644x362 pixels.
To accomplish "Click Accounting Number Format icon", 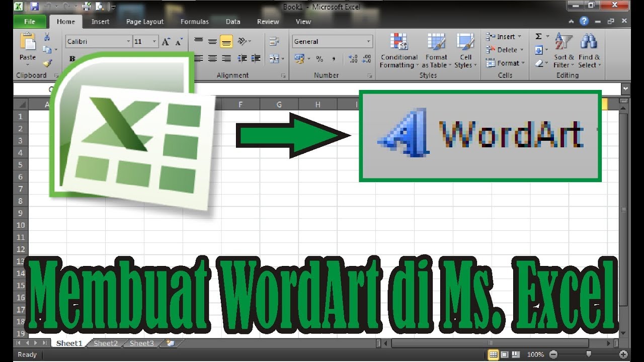I will [299, 59].
